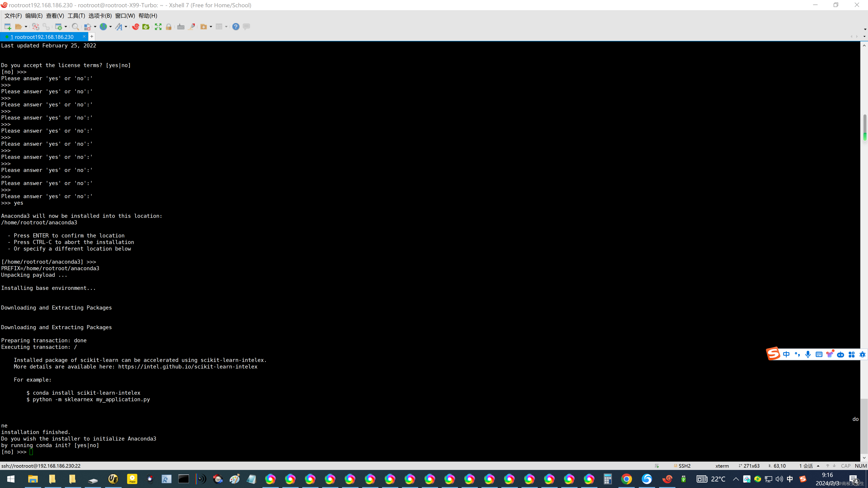Click the 271x63 terminal size indicator

click(x=749, y=466)
